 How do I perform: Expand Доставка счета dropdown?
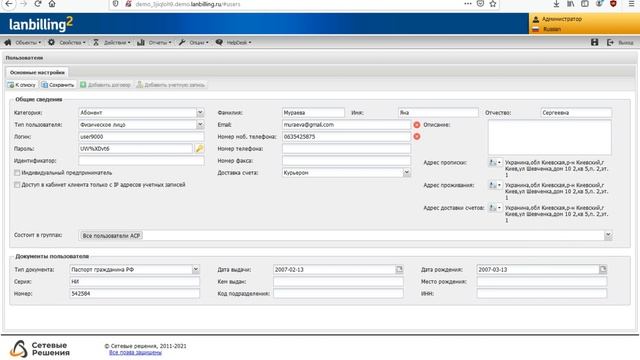click(x=407, y=173)
